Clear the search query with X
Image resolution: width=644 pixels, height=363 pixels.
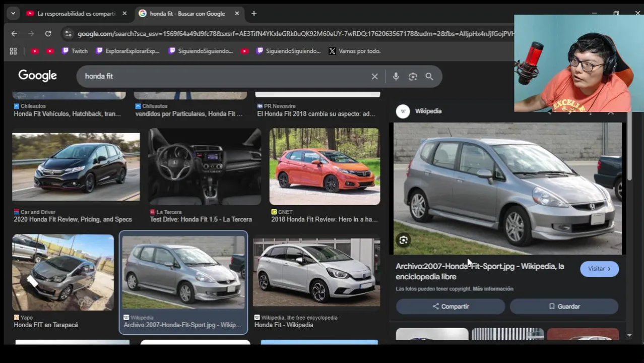click(374, 76)
